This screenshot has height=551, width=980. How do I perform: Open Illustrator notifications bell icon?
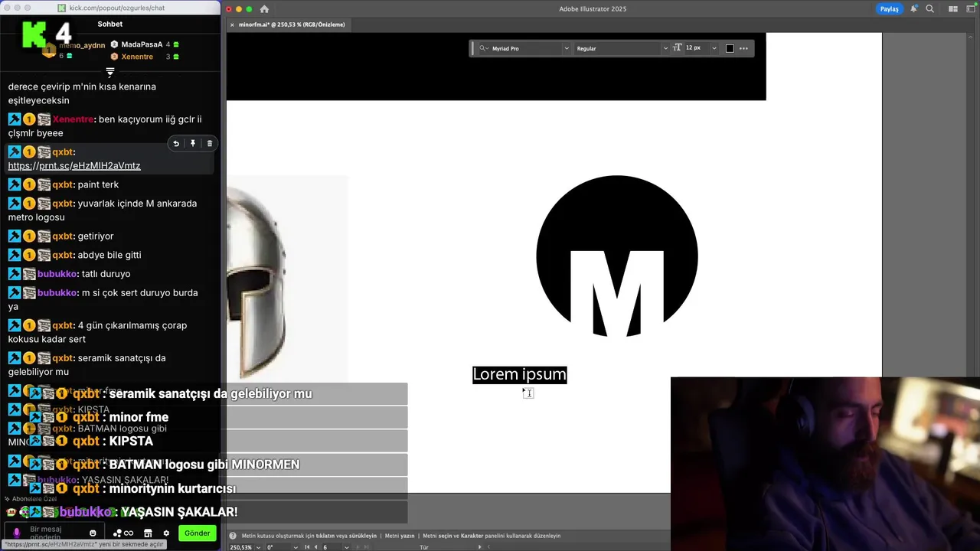tap(913, 9)
